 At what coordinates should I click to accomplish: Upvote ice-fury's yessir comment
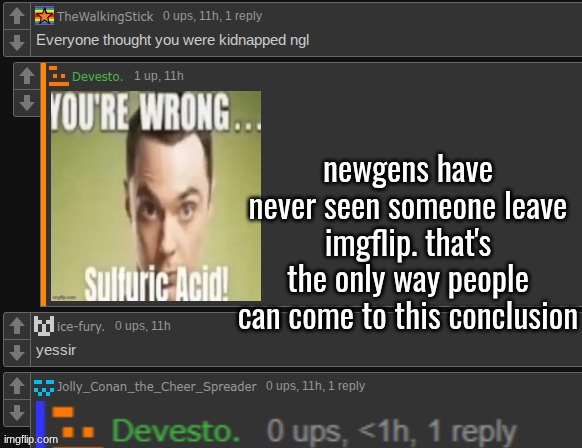17,326
